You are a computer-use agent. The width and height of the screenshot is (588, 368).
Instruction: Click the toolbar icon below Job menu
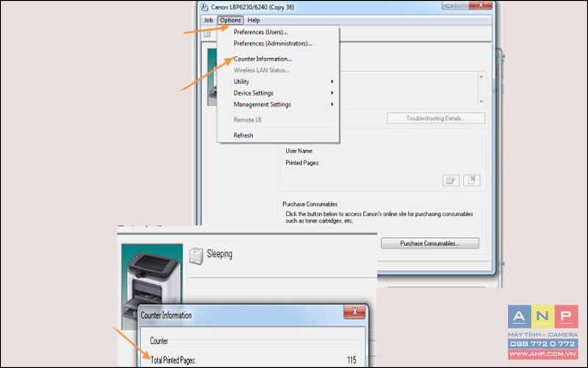tap(207, 34)
